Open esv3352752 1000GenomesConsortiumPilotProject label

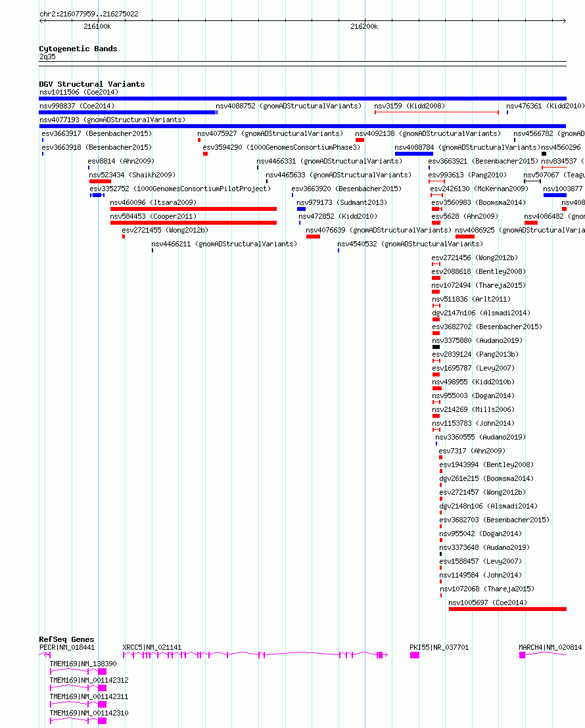(x=180, y=189)
